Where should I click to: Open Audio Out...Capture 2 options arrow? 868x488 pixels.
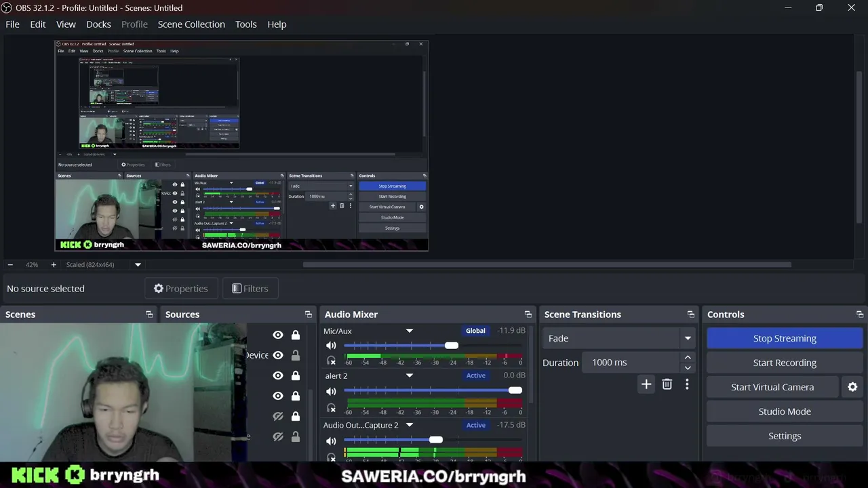pos(410,425)
